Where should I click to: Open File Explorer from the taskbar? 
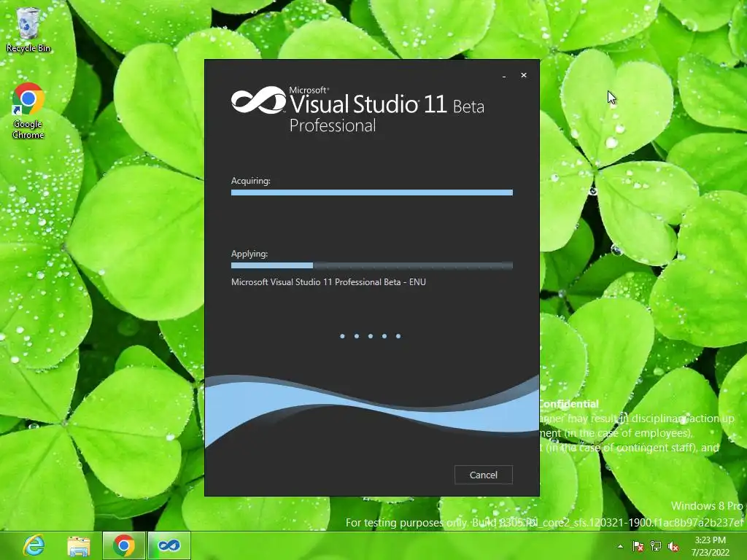[79, 545]
